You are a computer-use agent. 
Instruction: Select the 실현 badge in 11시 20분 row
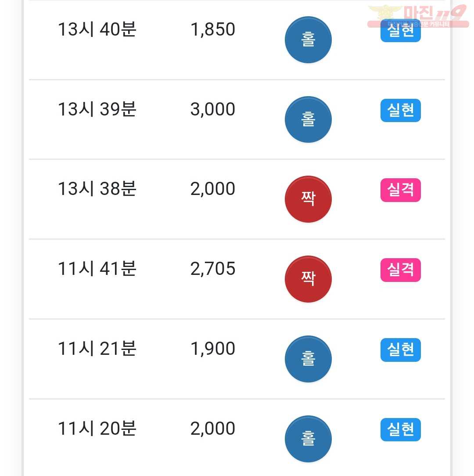pyautogui.click(x=401, y=429)
